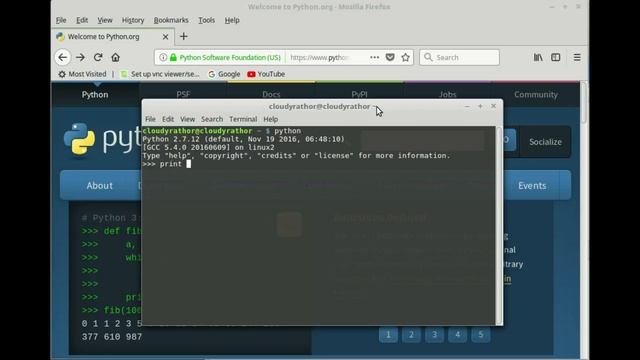
Task: Open Firefox File menu
Action: [x=61, y=20]
